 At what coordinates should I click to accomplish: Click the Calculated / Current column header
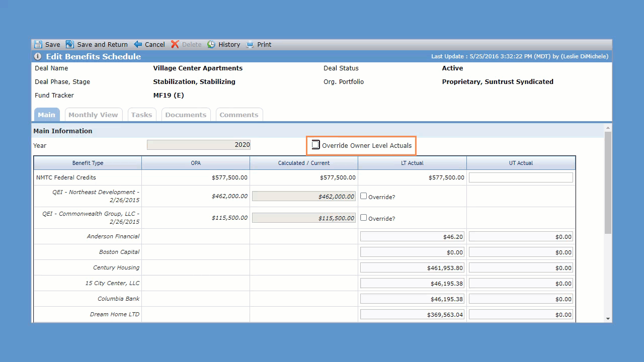(304, 163)
